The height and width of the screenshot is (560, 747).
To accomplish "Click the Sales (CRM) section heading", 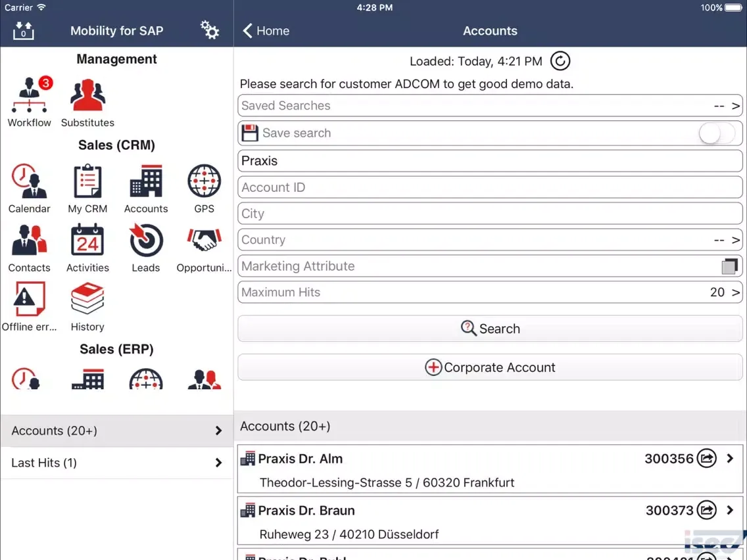I will coord(117,145).
